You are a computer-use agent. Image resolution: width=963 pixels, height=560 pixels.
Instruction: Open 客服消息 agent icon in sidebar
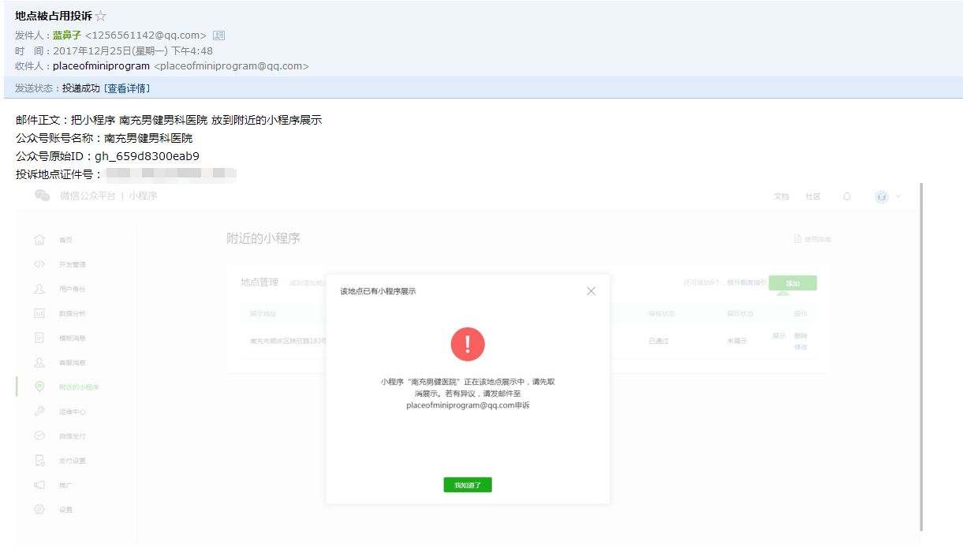(39, 362)
